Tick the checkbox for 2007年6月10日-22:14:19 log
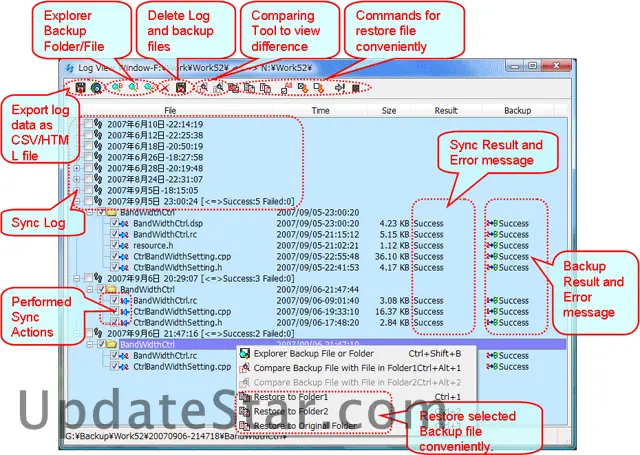 (89, 124)
